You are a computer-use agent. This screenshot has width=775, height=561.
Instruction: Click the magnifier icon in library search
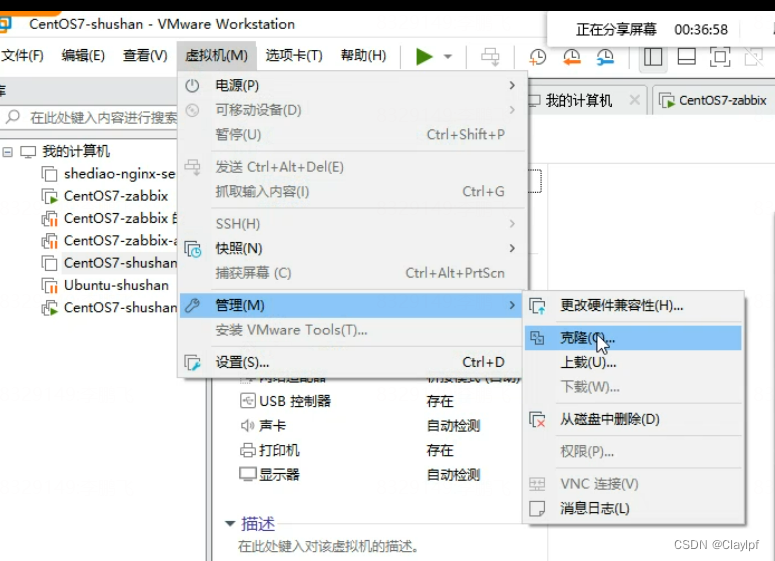click(13, 117)
